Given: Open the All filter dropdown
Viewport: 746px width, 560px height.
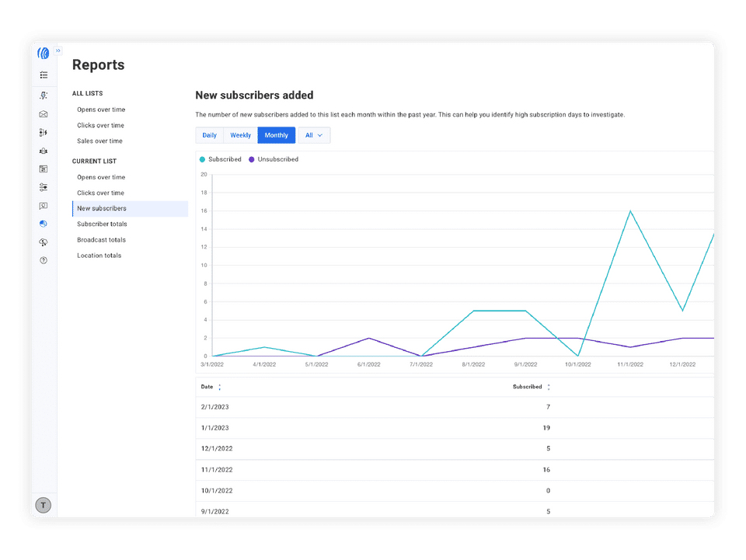Looking at the screenshot, I should pyautogui.click(x=314, y=135).
